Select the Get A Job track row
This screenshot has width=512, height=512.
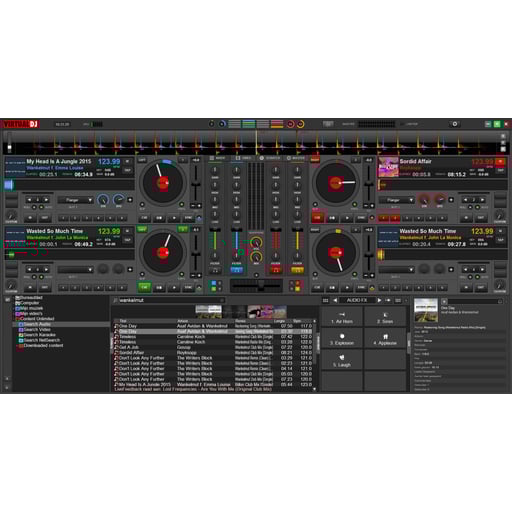pos(213,347)
